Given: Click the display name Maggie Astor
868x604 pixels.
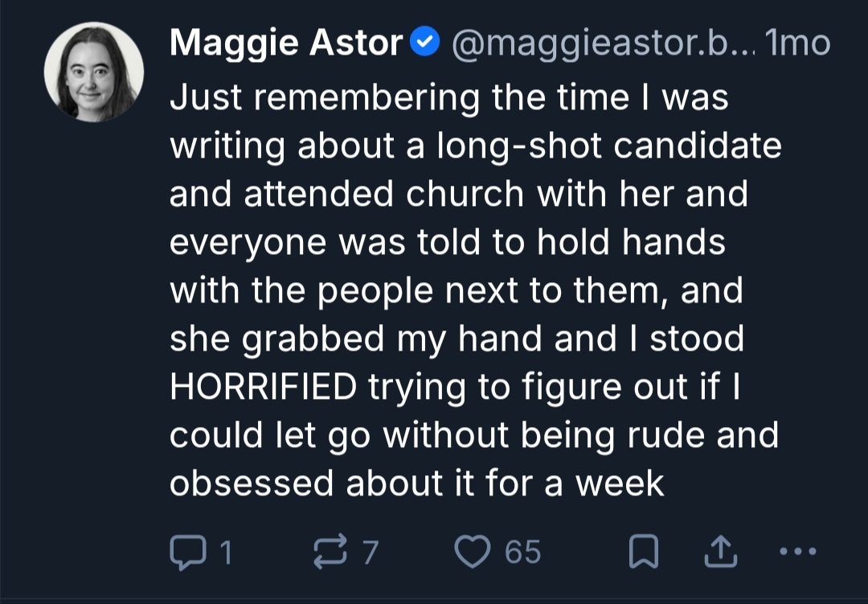Looking at the screenshot, I should [285, 43].
